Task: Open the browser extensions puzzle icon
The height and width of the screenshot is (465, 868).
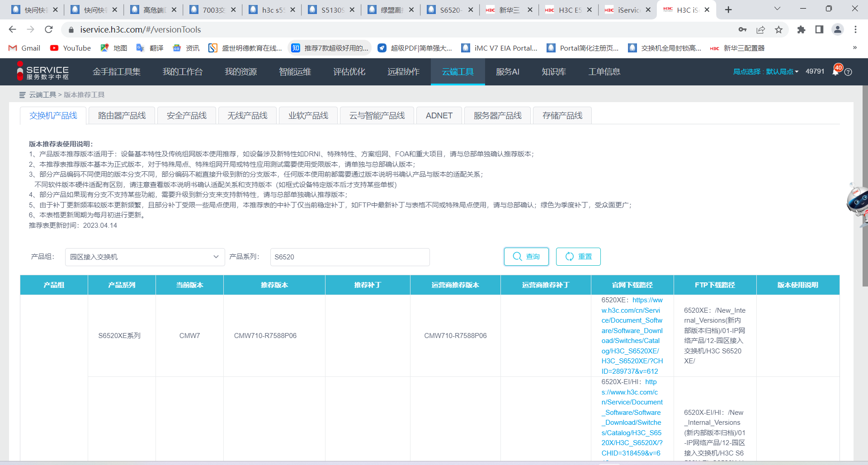Action: 801,30
